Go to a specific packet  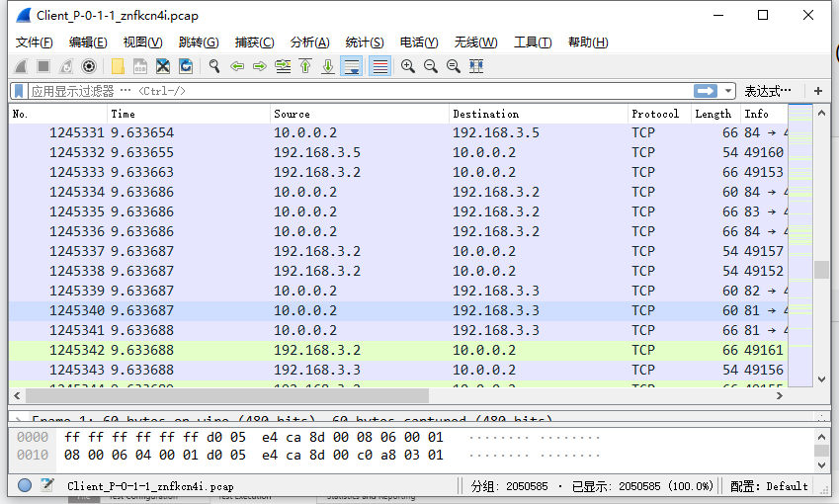click(283, 66)
